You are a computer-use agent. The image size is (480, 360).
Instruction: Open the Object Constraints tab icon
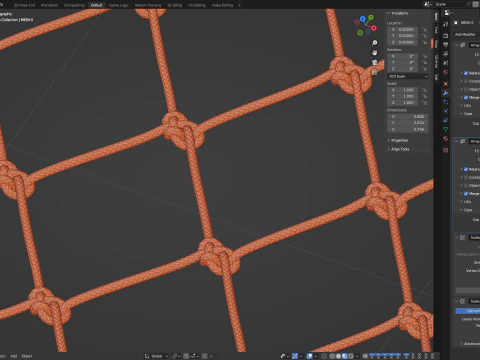click(x=446, y=120)
